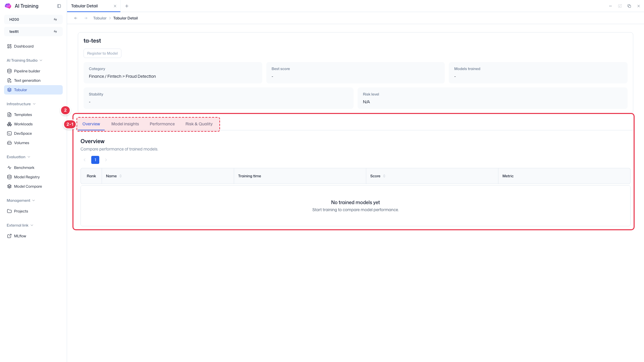Launch DevSpace from the sidebar

click(x=33, y=133)
